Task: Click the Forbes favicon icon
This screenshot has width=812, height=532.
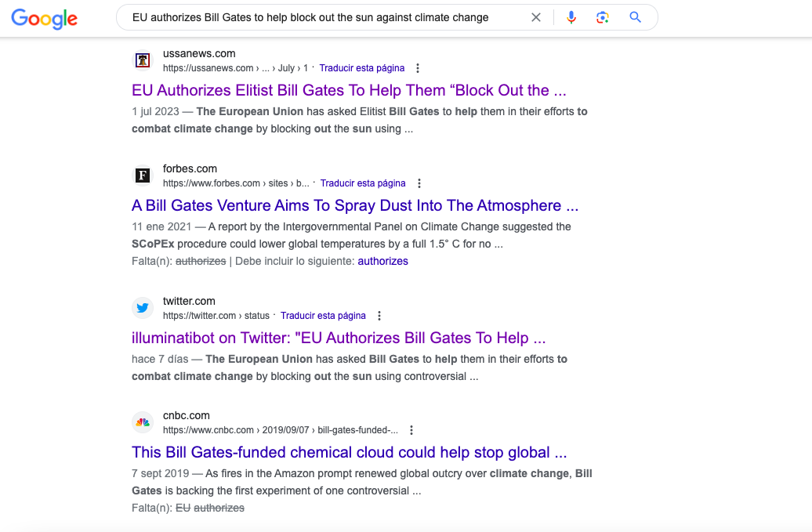Action: pos(143,176)
